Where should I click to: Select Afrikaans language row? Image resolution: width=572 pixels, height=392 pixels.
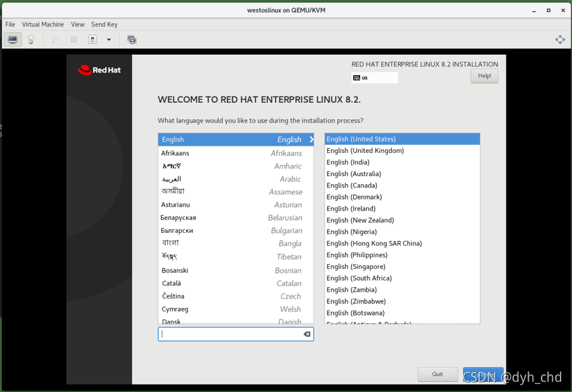coord(236,153)
